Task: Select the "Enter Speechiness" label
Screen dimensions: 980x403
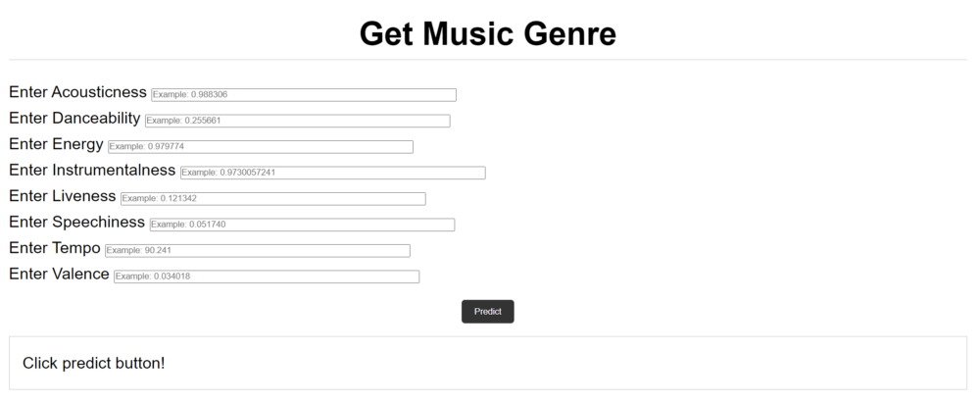Action: click(76, 223)
